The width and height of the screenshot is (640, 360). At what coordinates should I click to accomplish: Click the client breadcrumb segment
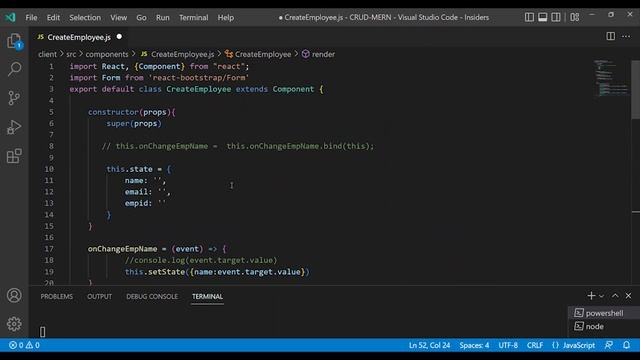(x=47, y=54)
